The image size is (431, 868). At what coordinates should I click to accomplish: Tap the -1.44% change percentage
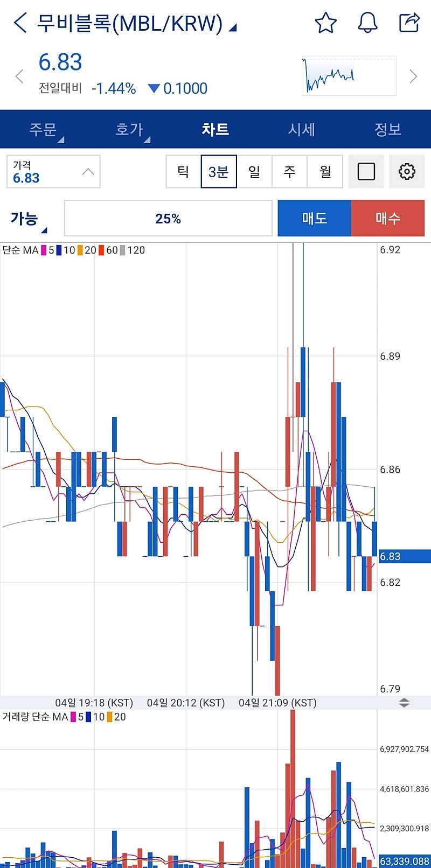[114, 88]
